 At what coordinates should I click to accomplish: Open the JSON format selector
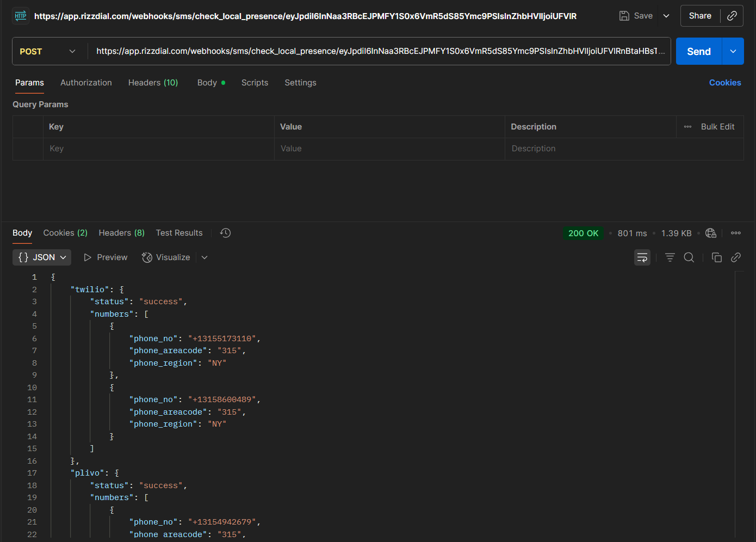point(42,257)
